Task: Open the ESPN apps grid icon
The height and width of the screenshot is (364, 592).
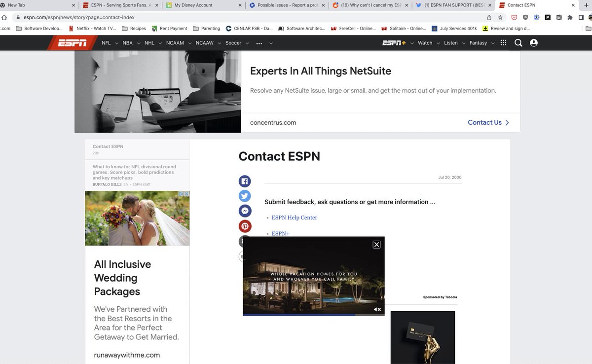Action: [503, 43]
